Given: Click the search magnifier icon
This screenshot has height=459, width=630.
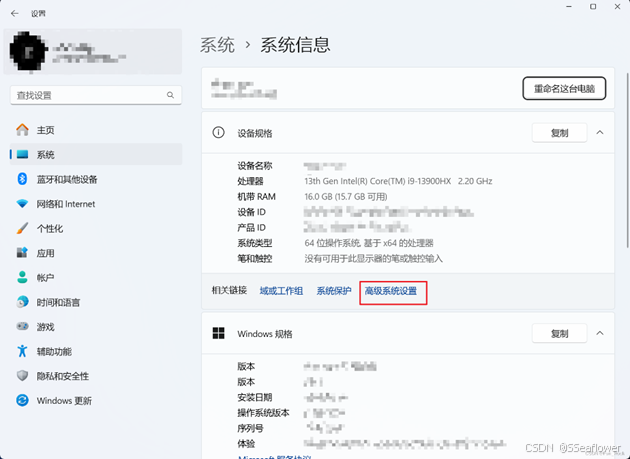Looking at the screenshot, I should (170, 95).
